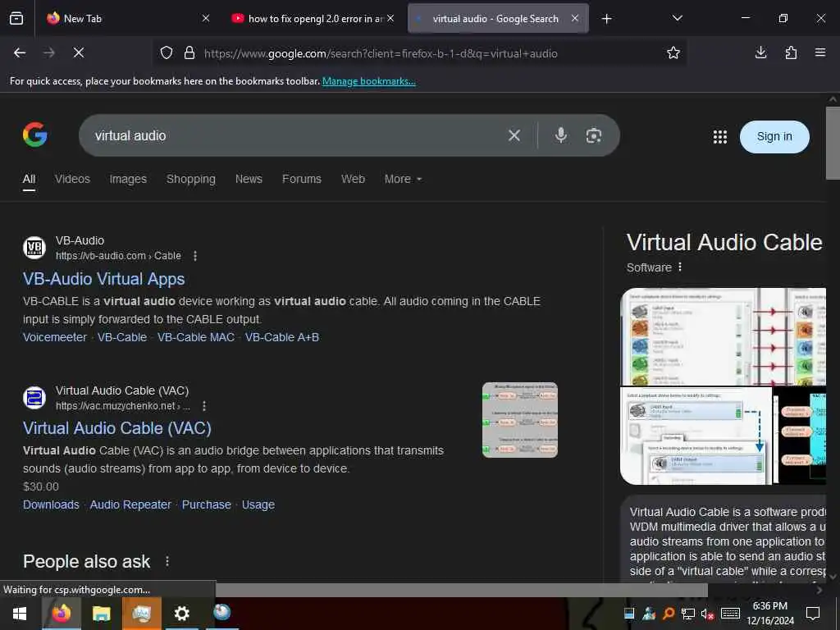Switch to the Videos results tab

coord(72,179)
